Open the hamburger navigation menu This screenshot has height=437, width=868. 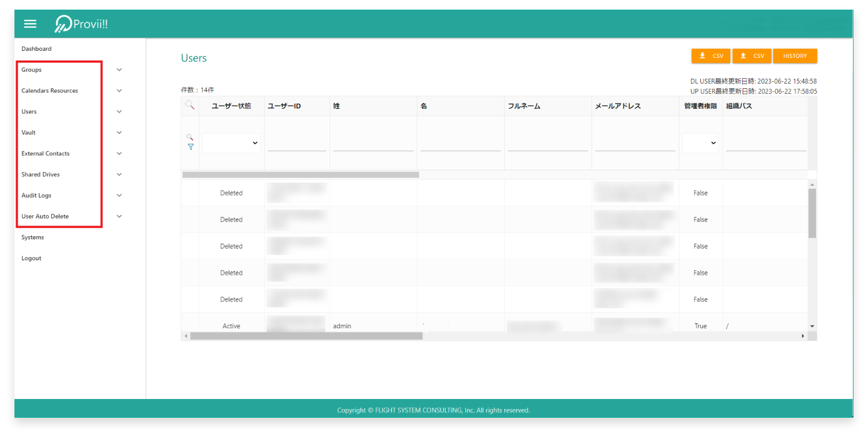click(30, 24)
